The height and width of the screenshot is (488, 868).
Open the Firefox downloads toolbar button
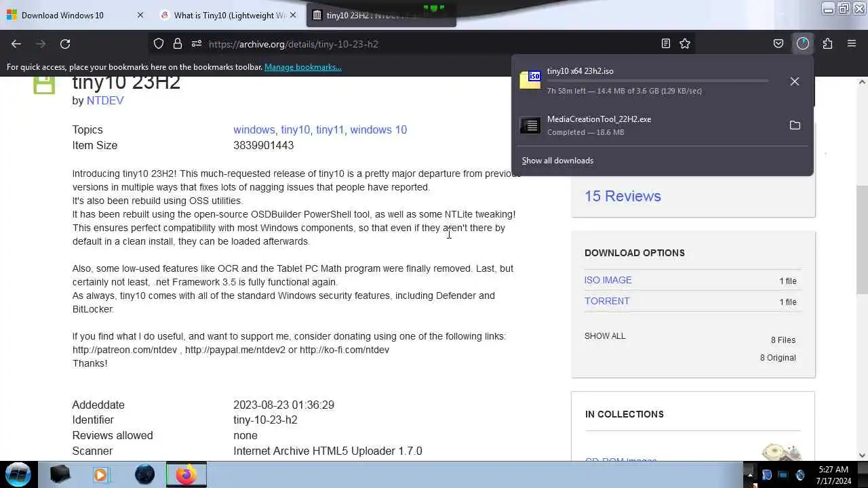click(x=803, y=43)
